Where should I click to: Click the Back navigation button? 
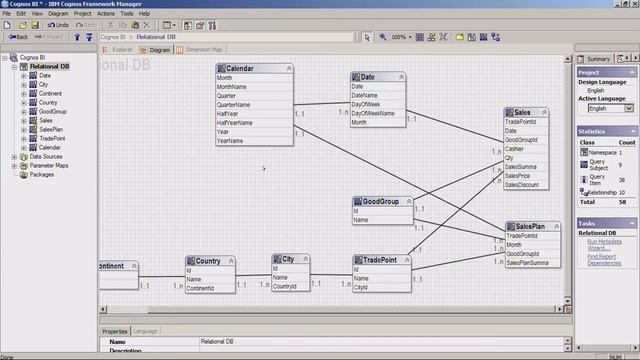click(18, 37)
